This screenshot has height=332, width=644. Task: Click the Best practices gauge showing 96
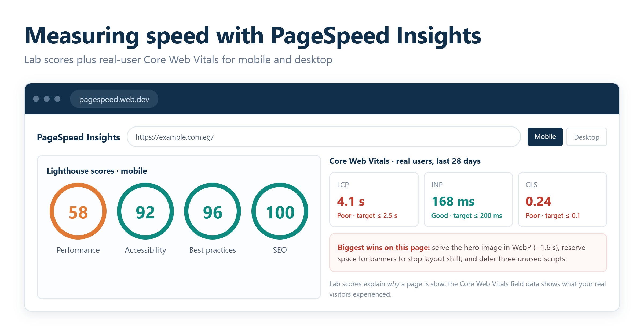pos(213,211)
